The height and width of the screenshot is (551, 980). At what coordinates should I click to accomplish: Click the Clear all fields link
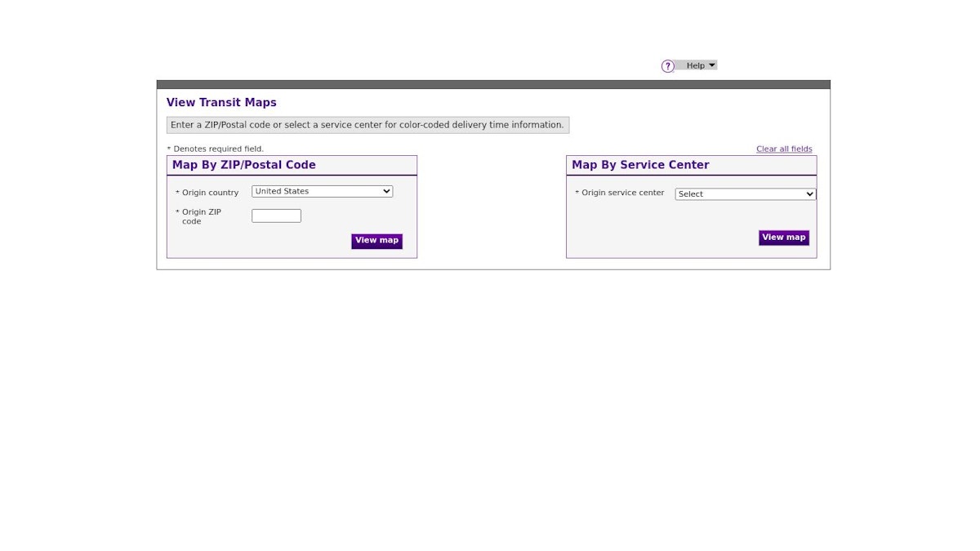pos(784,149)
